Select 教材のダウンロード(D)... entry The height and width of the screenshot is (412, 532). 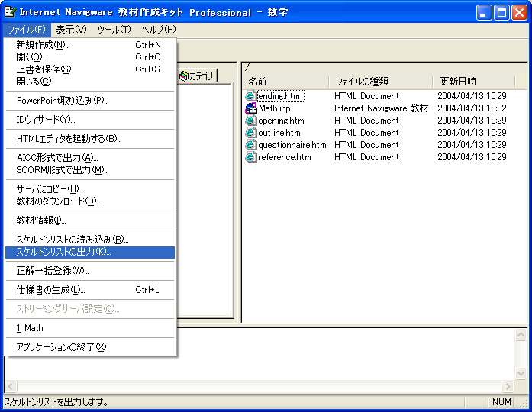point(90,201)
